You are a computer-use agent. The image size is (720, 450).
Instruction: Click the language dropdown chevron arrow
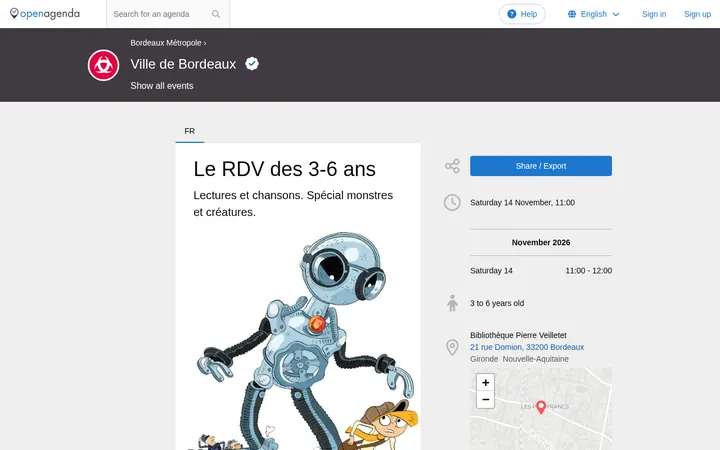click(x=616, y=15)
